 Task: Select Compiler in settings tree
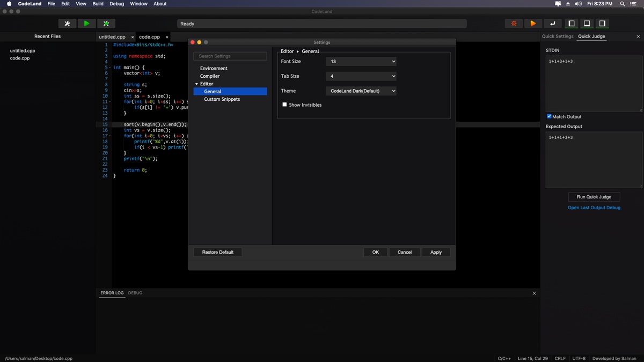tap(210, 76)
